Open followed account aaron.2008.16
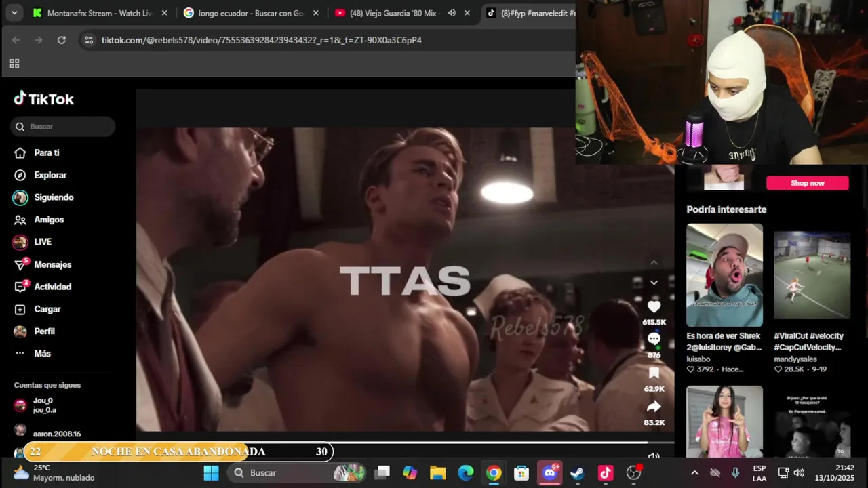This screenshot has height=488, width=868. (x=47, y=432)
